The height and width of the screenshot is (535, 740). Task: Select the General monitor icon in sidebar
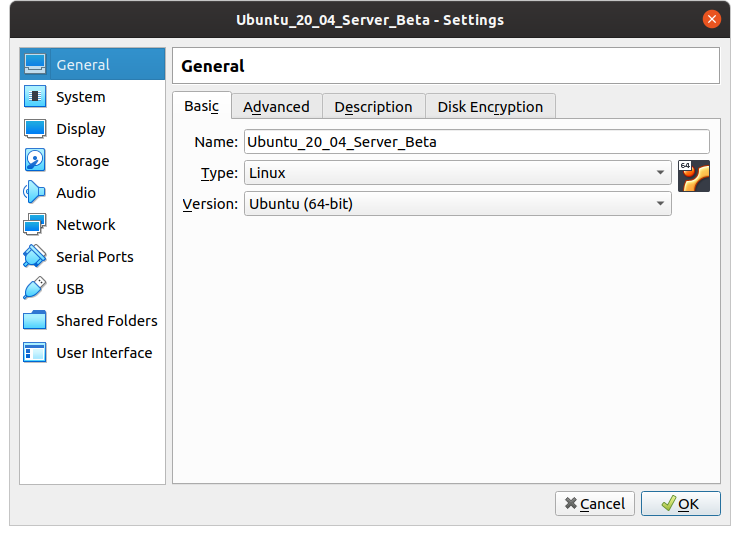click(35, 64)
